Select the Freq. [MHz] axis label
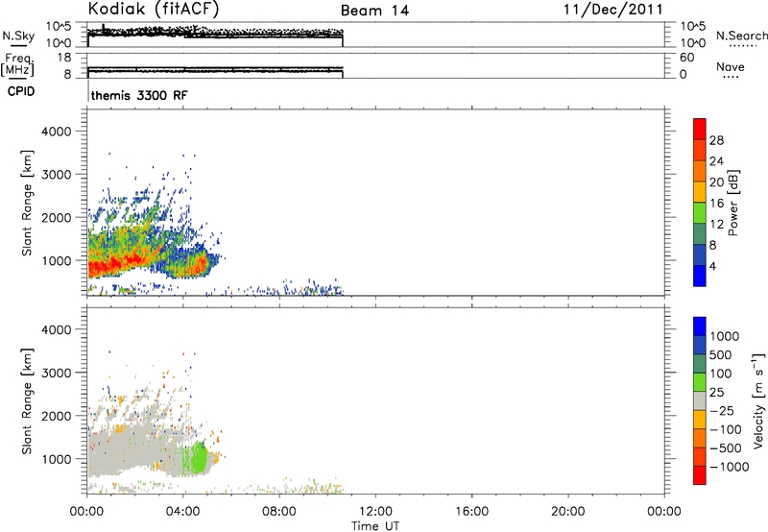This screenshot has height=532, width=768. 17,65
